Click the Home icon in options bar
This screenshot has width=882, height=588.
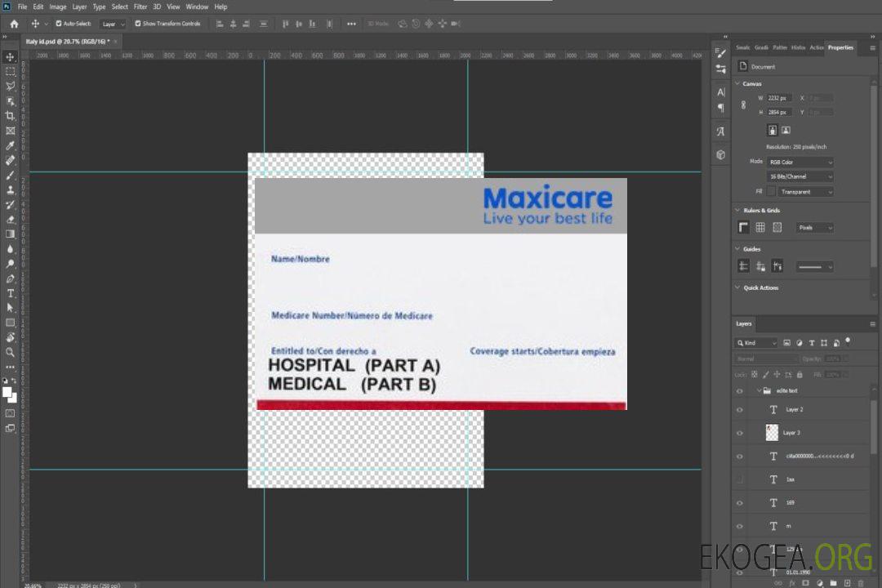14,24
